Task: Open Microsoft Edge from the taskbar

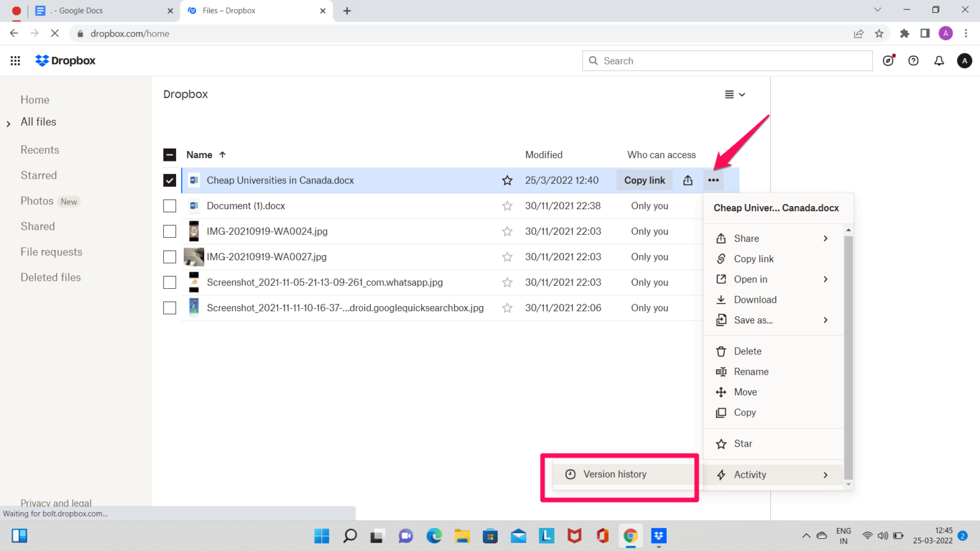Action: click(x=434, y=536)
